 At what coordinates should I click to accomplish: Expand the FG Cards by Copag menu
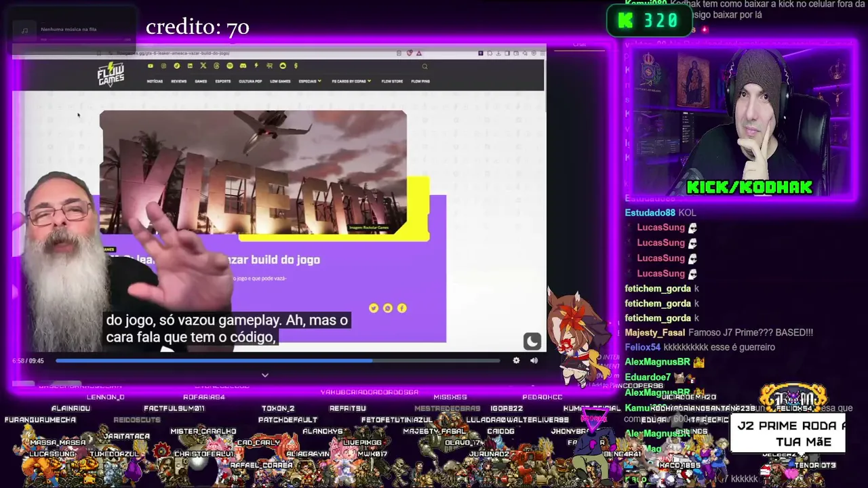351,81
